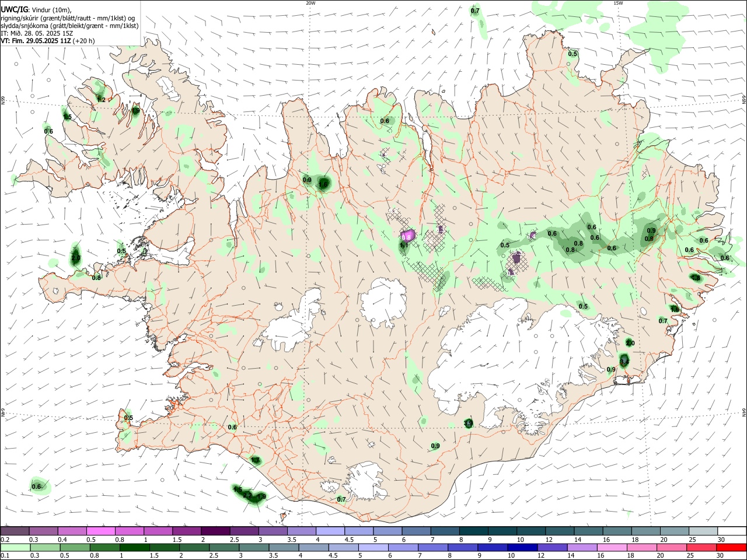
Task: Click the deep navy 10 swatch, lower legend row
Action: [522, 548]
